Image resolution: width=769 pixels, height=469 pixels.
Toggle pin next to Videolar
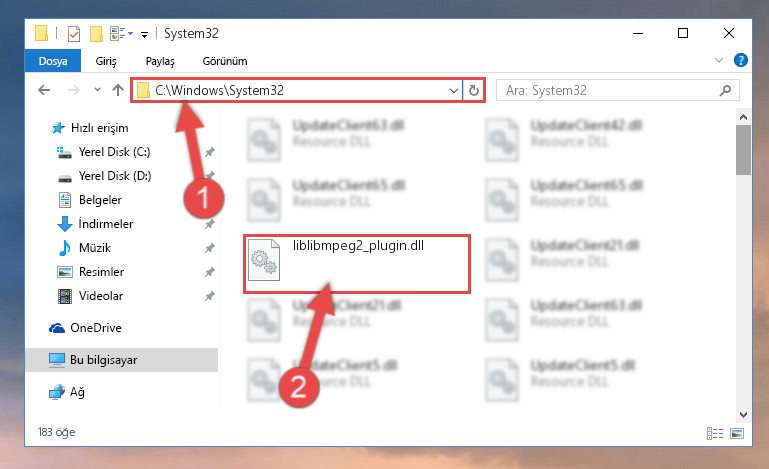[x=209, y=296]
